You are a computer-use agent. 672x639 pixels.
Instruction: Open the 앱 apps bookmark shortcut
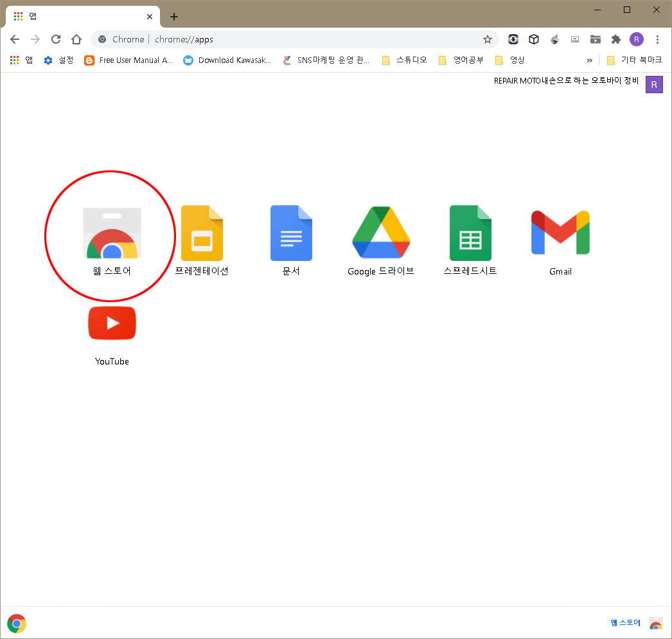[x=21, y=60]
